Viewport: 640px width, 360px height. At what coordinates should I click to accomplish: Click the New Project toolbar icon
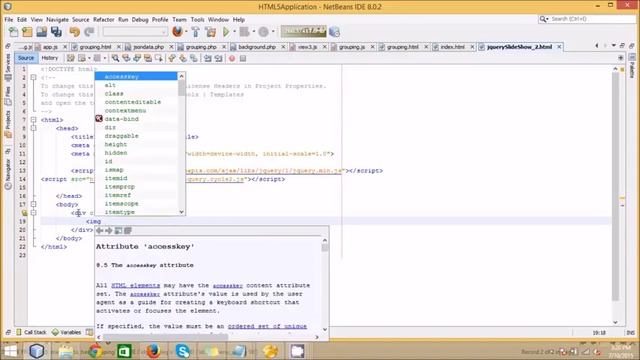(x=27, y=32)
